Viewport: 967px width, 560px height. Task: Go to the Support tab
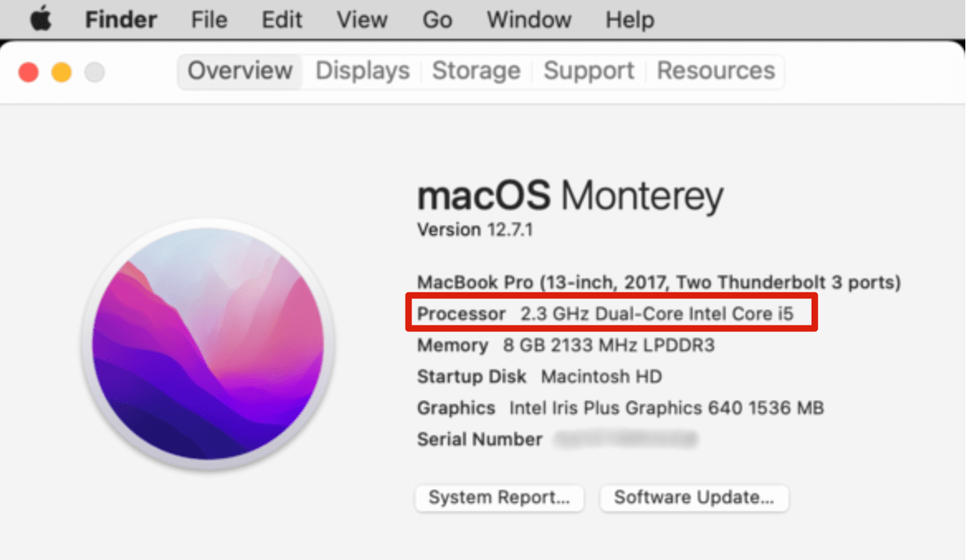tap(588, 71)
